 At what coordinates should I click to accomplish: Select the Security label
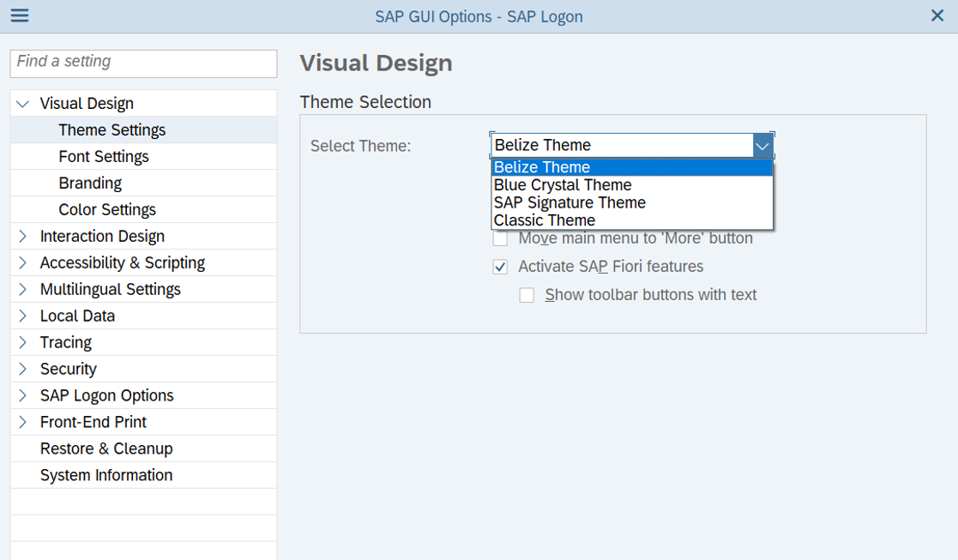point(69,369)
